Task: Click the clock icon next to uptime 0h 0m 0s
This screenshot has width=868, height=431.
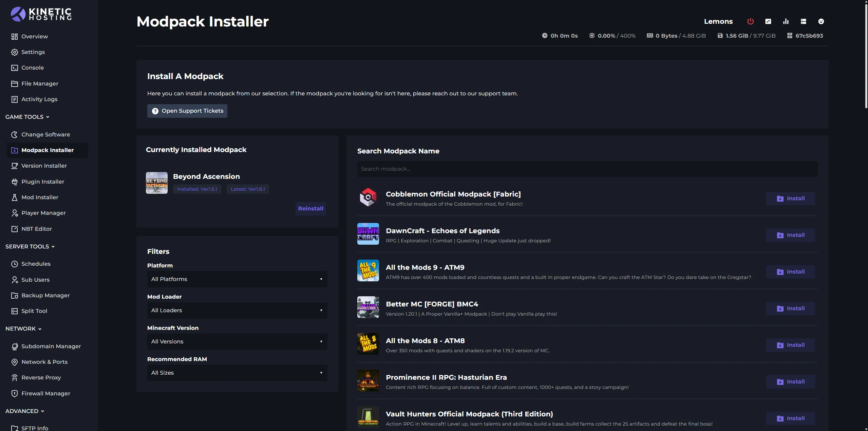Action: 545,36
